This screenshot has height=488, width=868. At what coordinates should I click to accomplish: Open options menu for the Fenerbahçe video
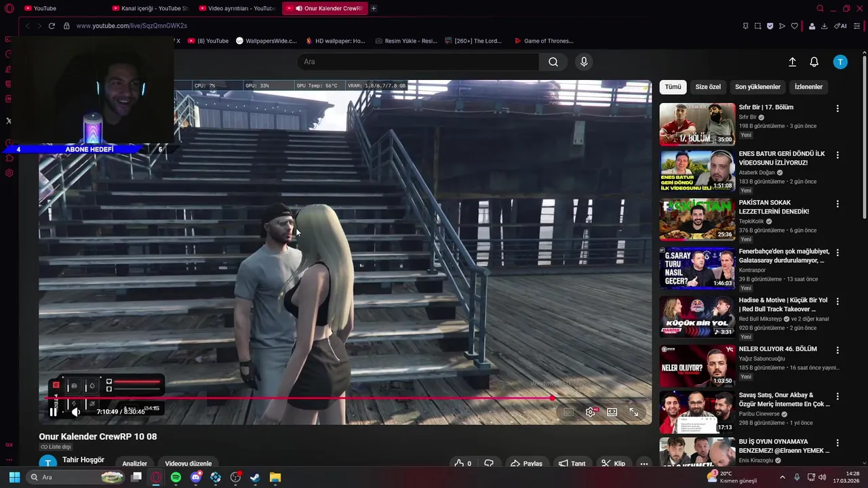click(x=837, y=252)
